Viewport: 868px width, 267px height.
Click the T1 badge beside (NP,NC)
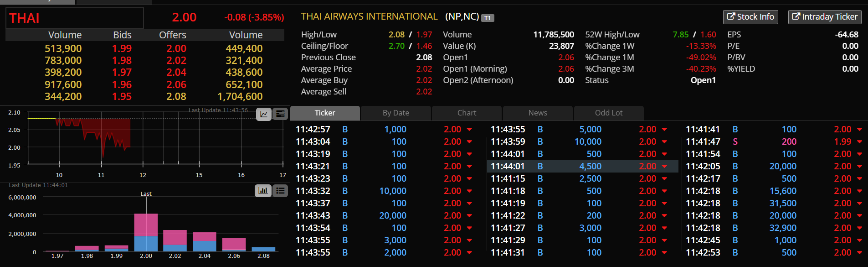(x=488, y=18)
